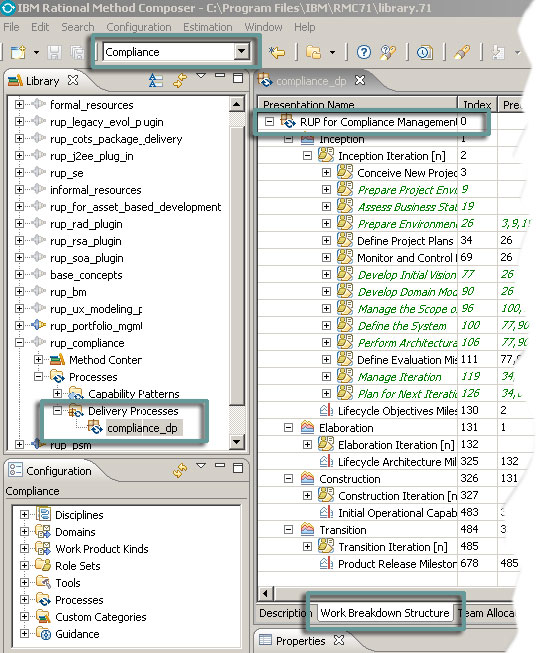
Task: Click the Configuration view refresh icon
Action: (180, 470)
